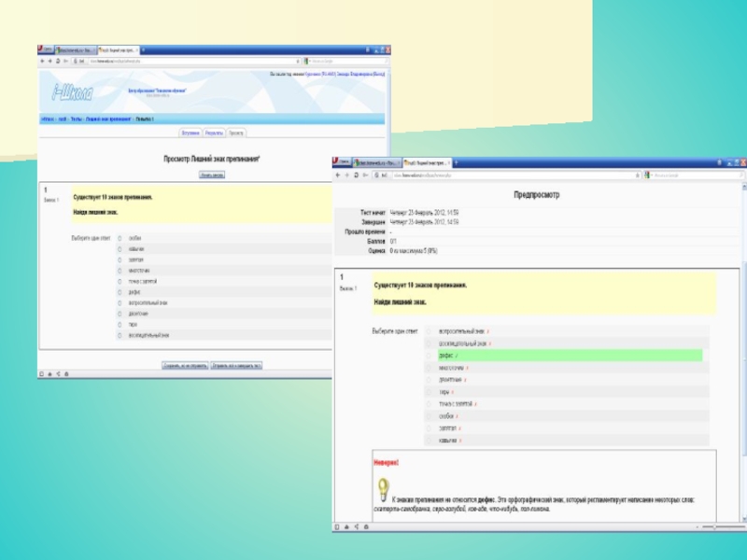This screenshot has width=747, height=560.
Task: Open the Opera menu in the left browser window
Action: click(x=46, y=49)
